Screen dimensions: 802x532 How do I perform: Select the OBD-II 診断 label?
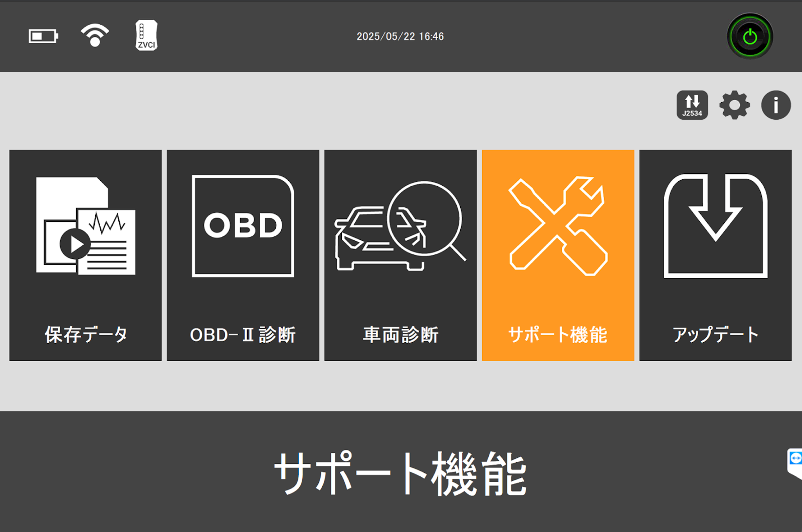coord(243,335)
